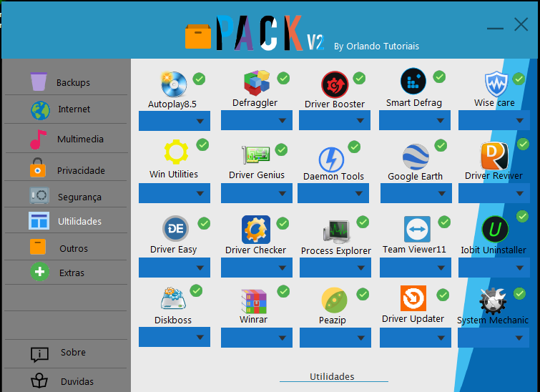Open the Smart Defrag icon

tap(413, 82)
